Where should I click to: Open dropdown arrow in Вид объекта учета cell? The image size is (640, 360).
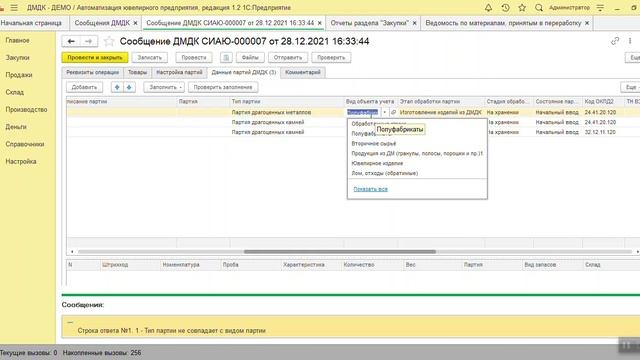(x=384, y=112)
